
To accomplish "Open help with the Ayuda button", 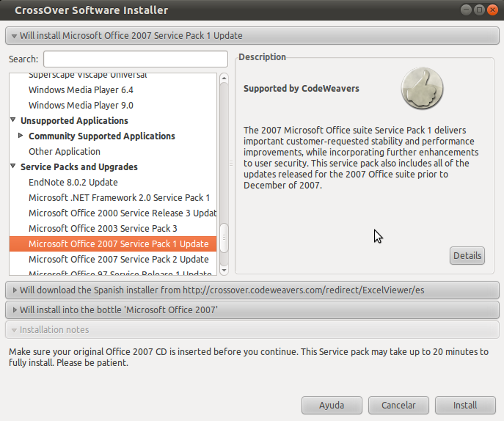I will [332, 405].
